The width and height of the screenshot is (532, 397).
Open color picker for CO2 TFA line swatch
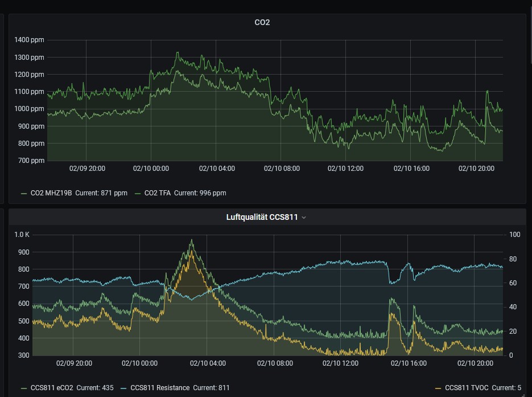tap(138, 194)
